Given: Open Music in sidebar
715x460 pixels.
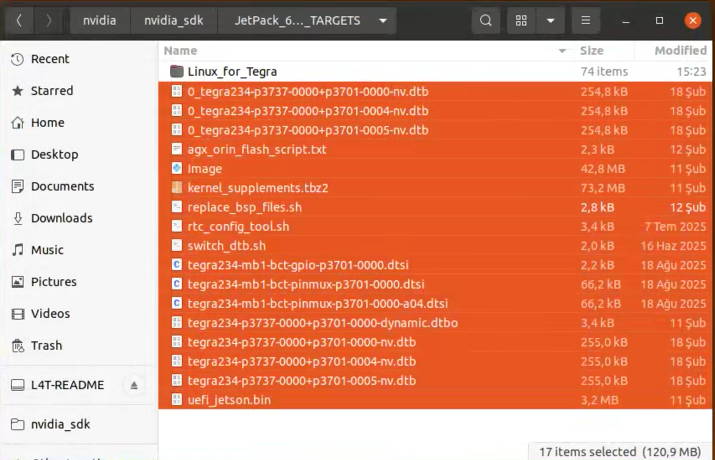Looking at the screenshot, I should coord(79,250).
